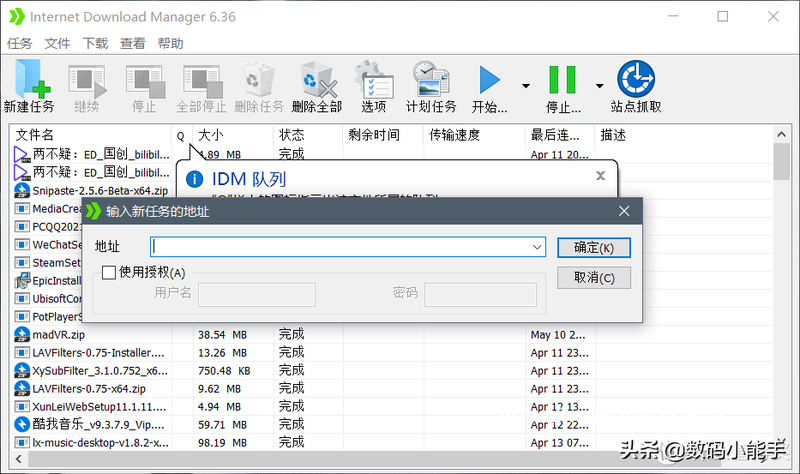Click the 描述 column header

point(684,135)
